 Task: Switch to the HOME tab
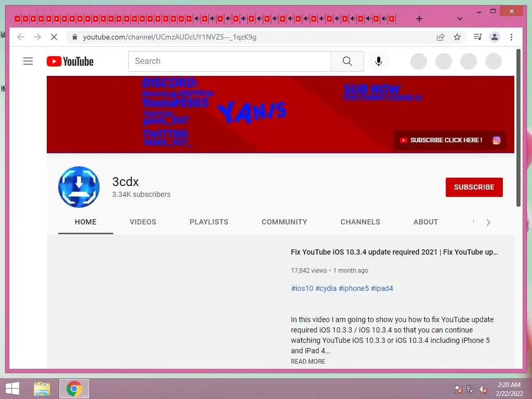[86, 222]
